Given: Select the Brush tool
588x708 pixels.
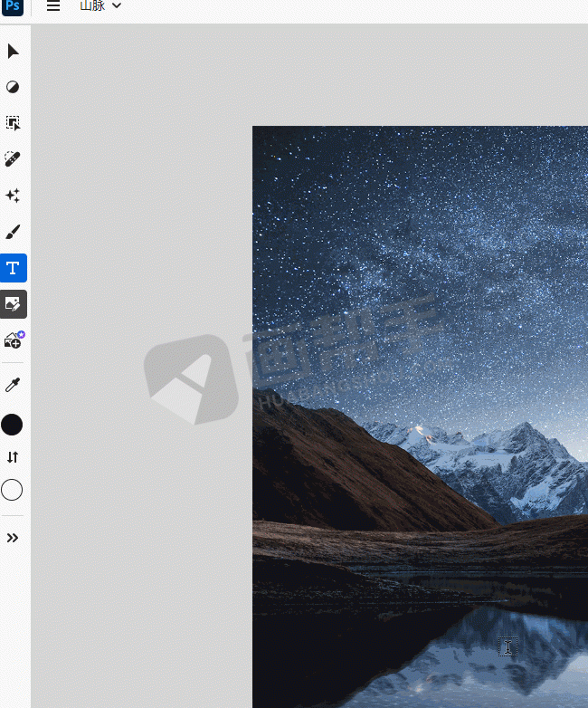Looking at the screenshot, I should click(13, 232).
